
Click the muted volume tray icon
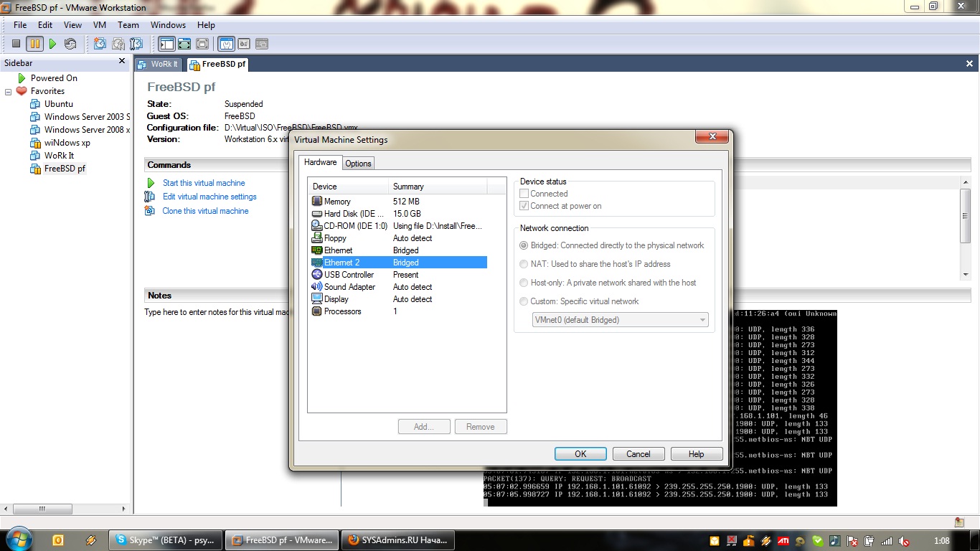[x=905, y=541]
